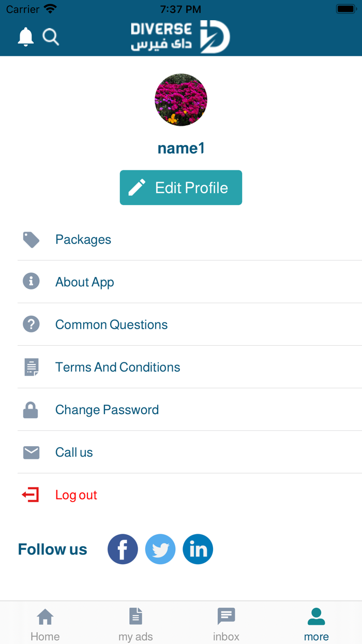Tap the flower profile picture
The width and height of the screenshot is (362, 644).
tap(181, 100)
